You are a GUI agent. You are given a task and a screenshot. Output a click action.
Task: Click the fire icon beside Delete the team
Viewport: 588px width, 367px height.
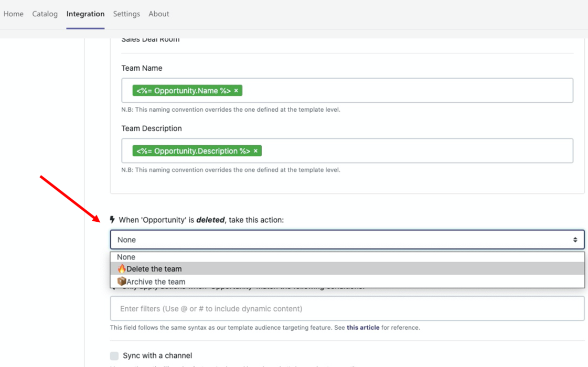[x=122, y=268]
